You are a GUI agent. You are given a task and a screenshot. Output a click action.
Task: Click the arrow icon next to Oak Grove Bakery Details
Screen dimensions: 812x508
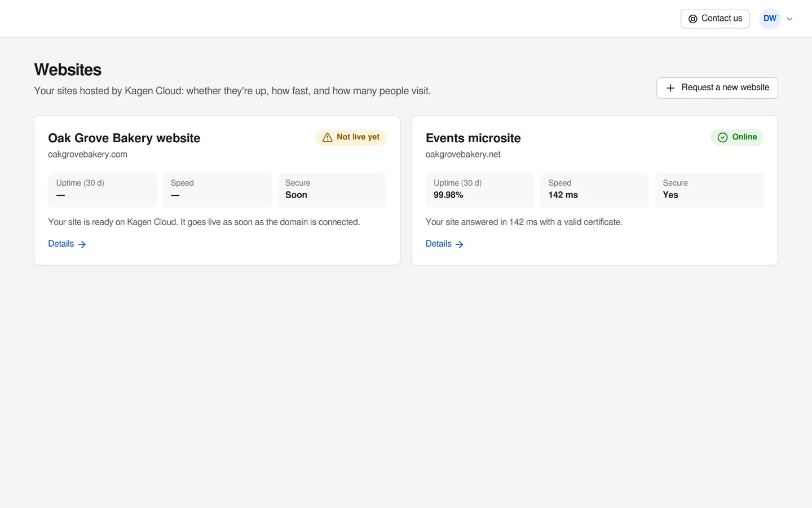pos(82,244)
